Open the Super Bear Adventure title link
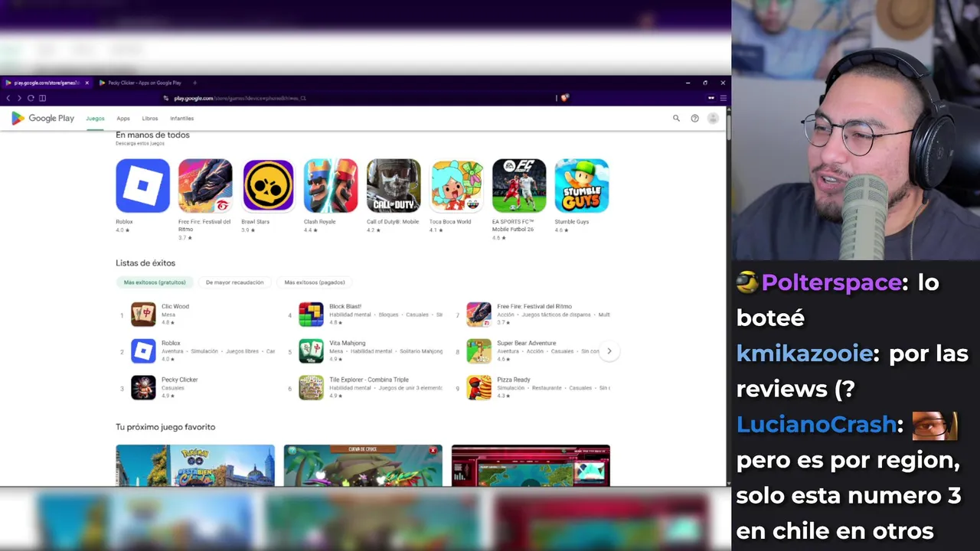The image size is (980, 551). [x=527, y=343]
